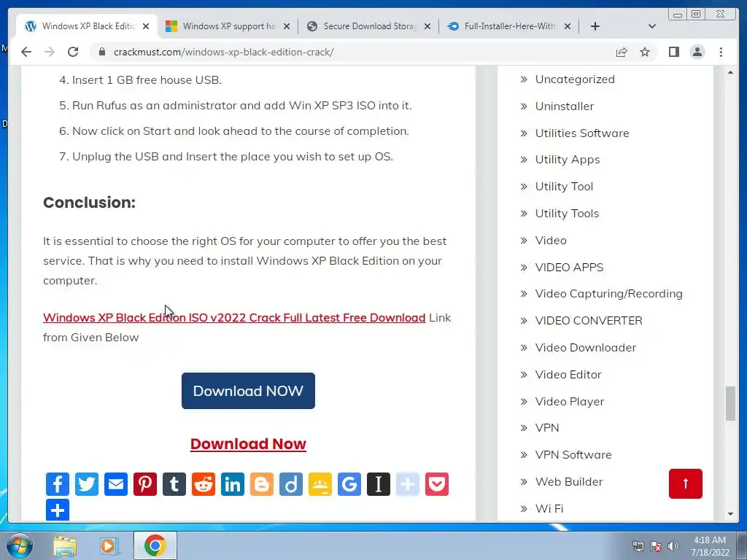Open the Uncategorized category

click(575, 79)
